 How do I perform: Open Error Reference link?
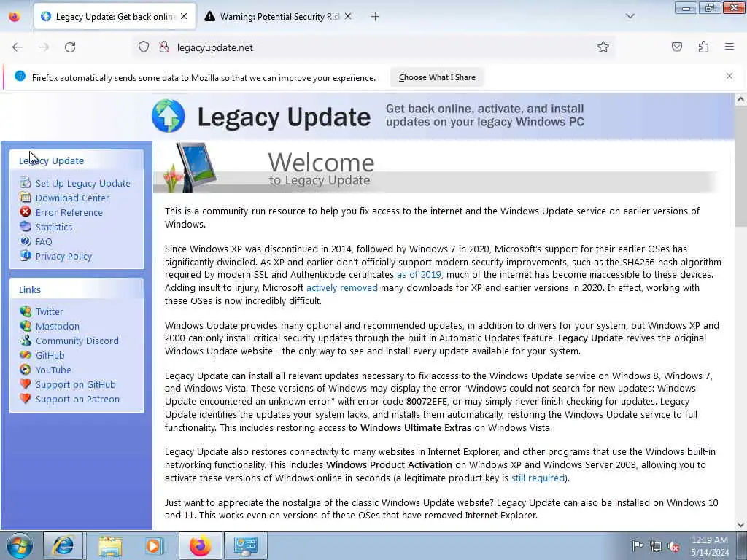[69, 212]
